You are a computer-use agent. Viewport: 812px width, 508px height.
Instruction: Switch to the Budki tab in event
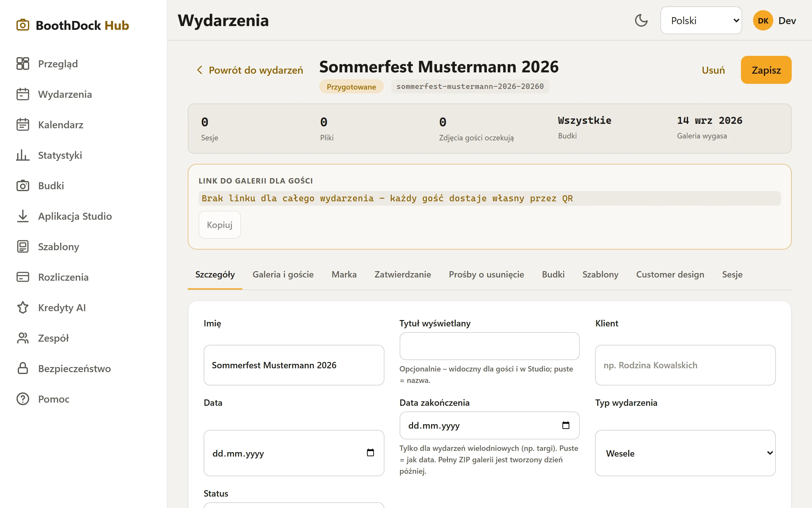click(553, 275)
